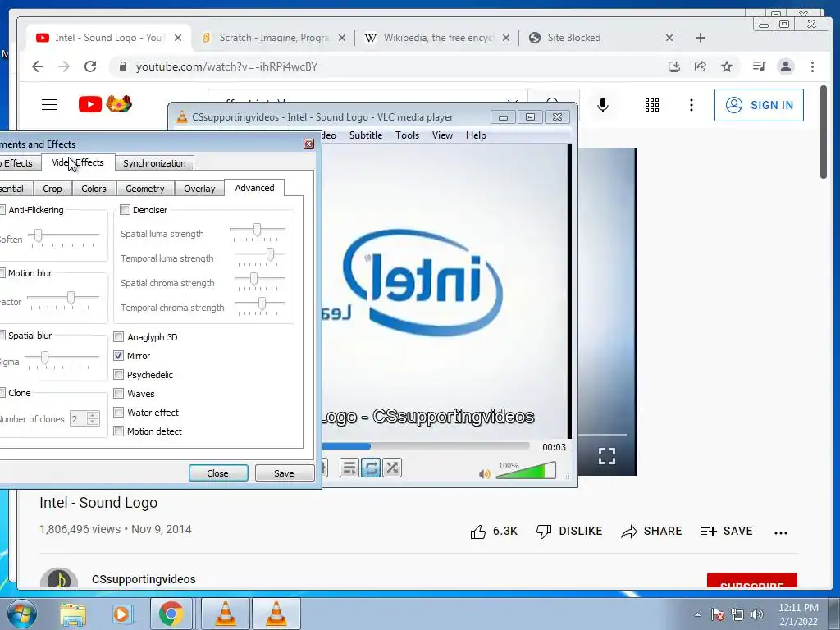The width and height of the screenshot is (840, 630).
Task: Uncheck the Mirror effect
Action: (118, 356)
